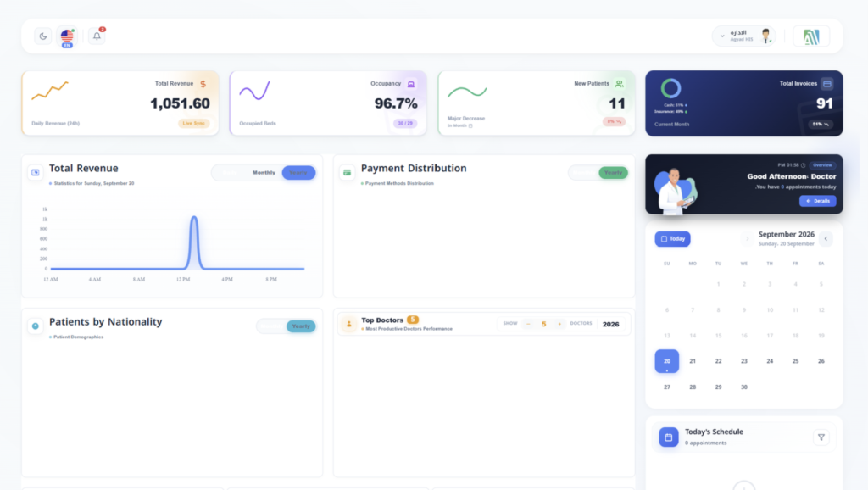Click the Today's Schedule calendar icon

pos(668,437)
